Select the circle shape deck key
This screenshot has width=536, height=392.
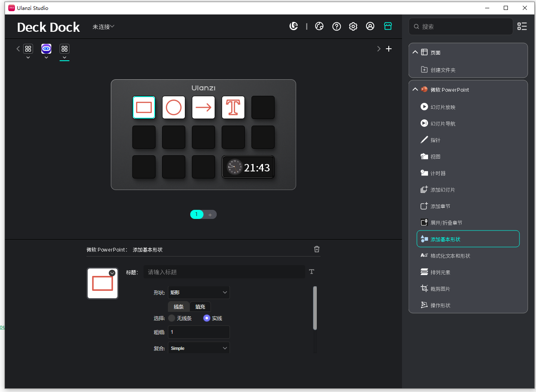[174, 107]
